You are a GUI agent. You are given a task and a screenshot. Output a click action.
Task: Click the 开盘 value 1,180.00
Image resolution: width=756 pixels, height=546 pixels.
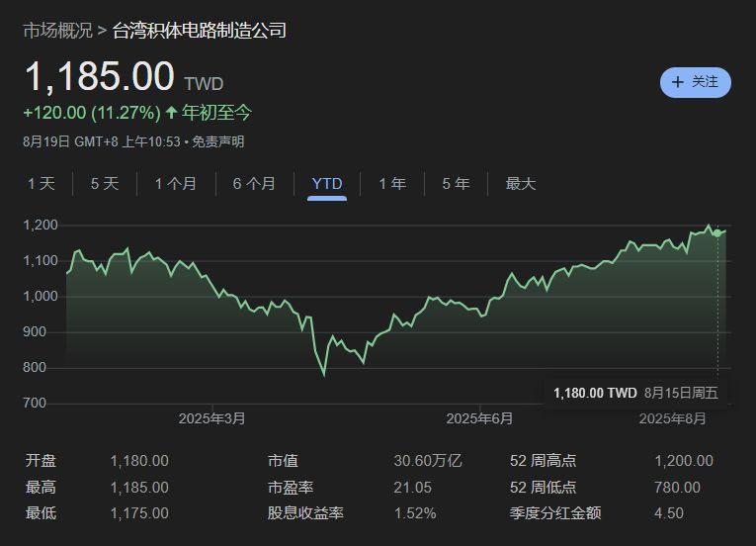(139, 461)
